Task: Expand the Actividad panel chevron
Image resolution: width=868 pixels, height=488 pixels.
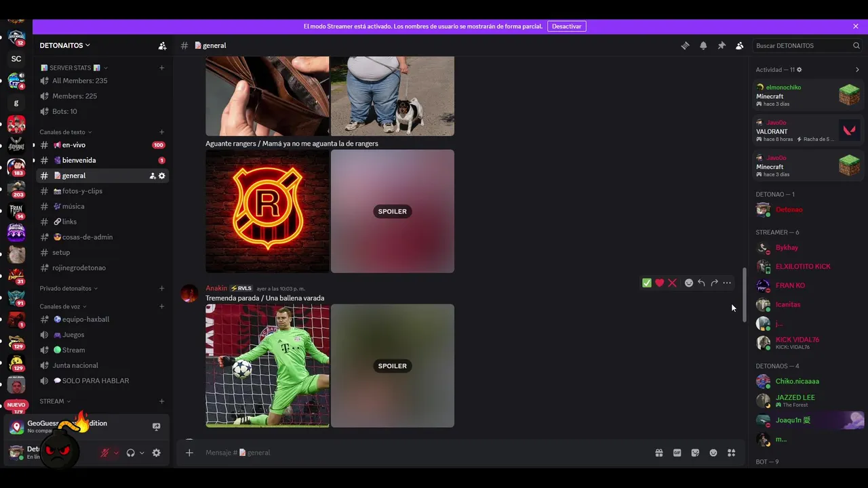Action: click(857, 70)
